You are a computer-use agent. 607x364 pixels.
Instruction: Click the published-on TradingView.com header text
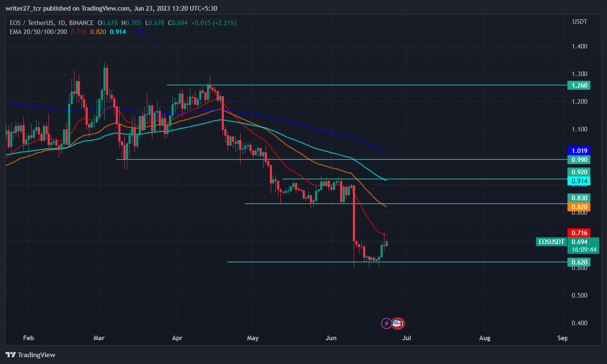tap(112, 8)
